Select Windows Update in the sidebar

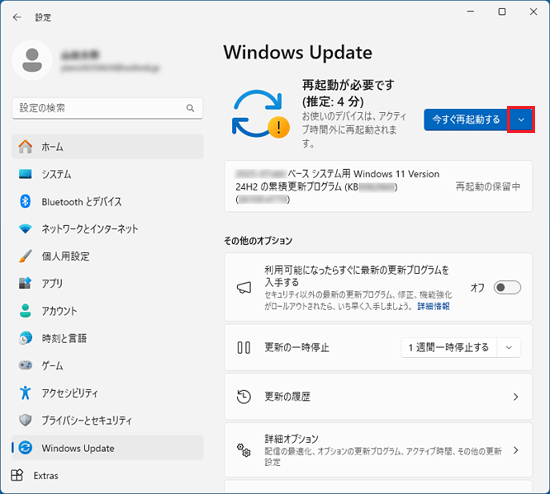pyautogui.click(x=108, y=448)
